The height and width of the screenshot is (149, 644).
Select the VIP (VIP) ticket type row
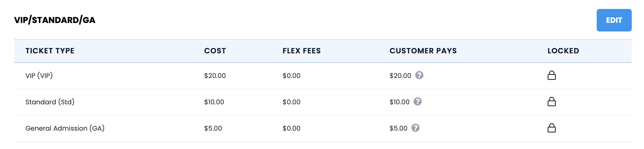click(x=323, y=76)
